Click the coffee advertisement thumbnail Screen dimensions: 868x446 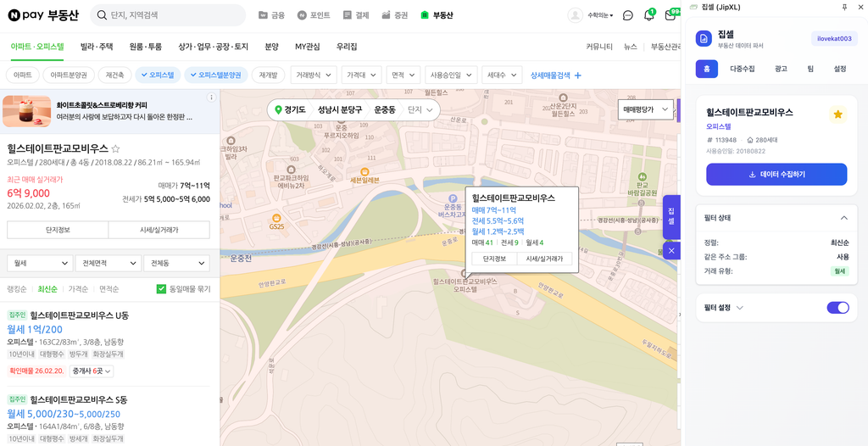[x=26, y=111]
